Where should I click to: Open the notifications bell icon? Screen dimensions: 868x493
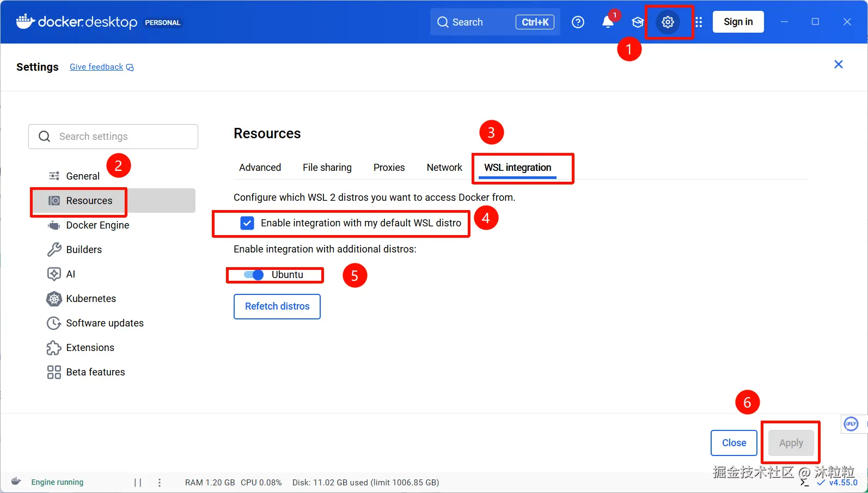[x=608, y=22]
